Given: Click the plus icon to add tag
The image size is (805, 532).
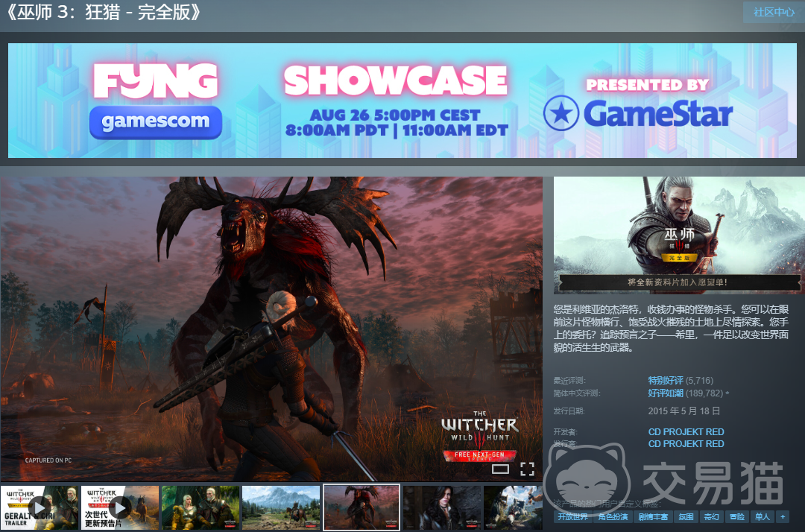Looking at the screenshot, I should pyautogui.click(x=783, y=516).
